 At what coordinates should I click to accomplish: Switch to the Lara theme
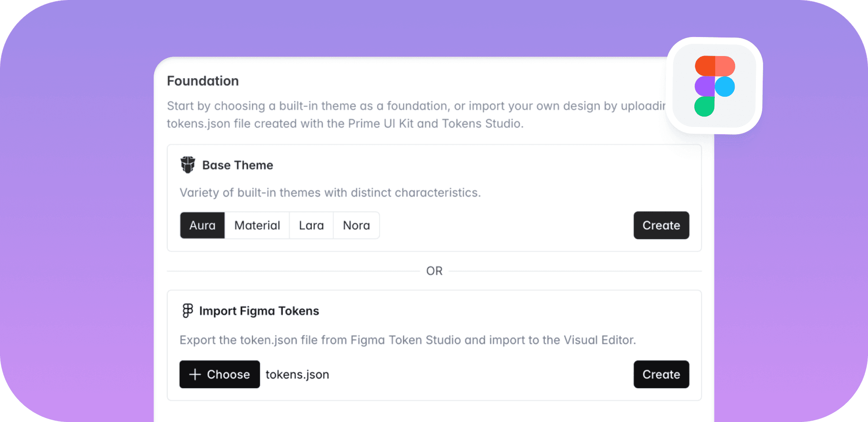[x=311, y=225]
